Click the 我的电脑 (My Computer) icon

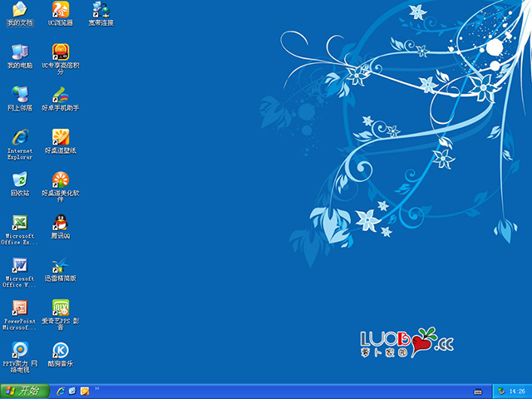20,52
